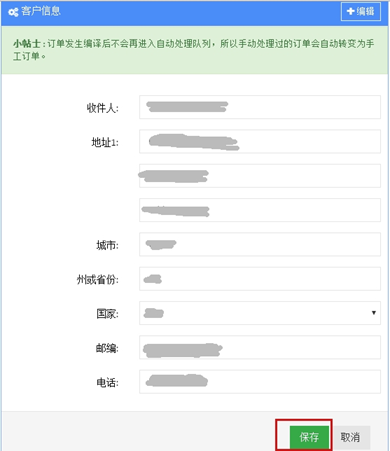The width and height of the screenshot is (390, 451).
Task: Click the gears icon beside 客户信息 title
Action: point(13,12)
